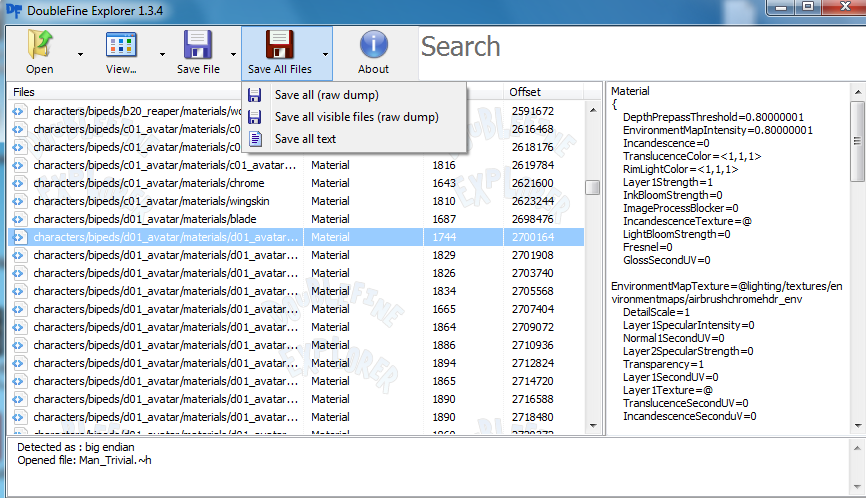Click the Save File floppy icon
This screenshot has height=498, width=866.
[198, 45]
